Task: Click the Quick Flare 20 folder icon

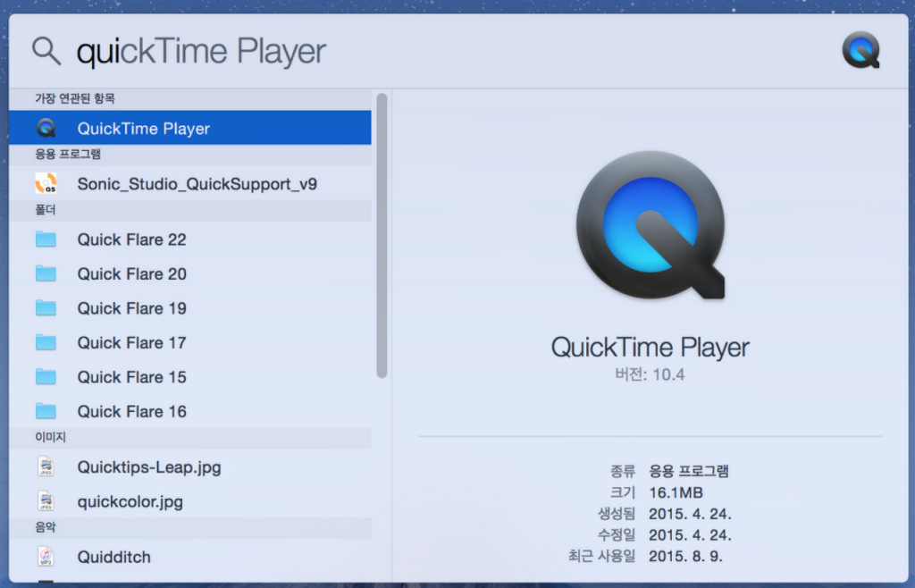Action: point(46,273)
